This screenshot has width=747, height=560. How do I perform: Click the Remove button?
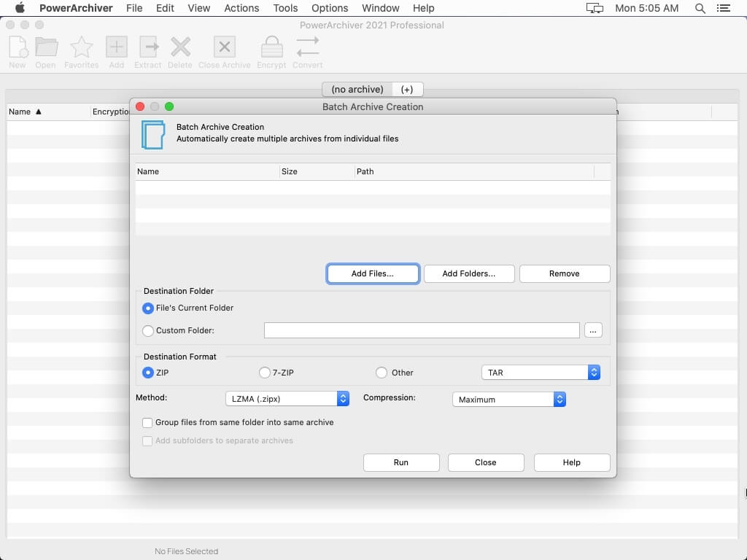click(x=565, y=274)
